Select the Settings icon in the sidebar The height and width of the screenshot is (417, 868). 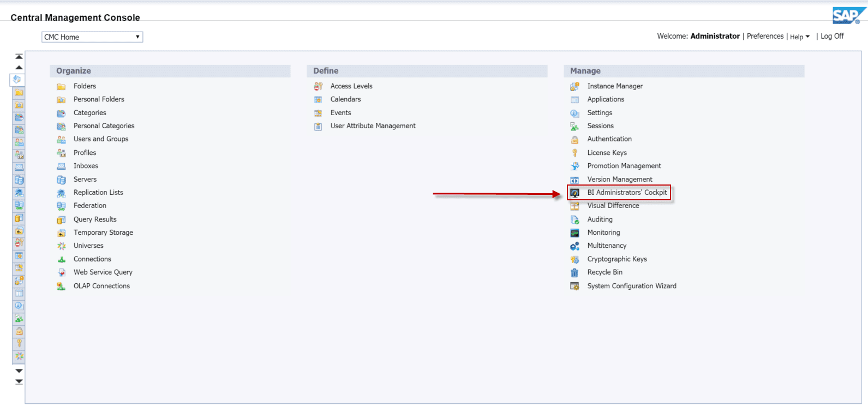pyautogui.click(x=19, y=306)
